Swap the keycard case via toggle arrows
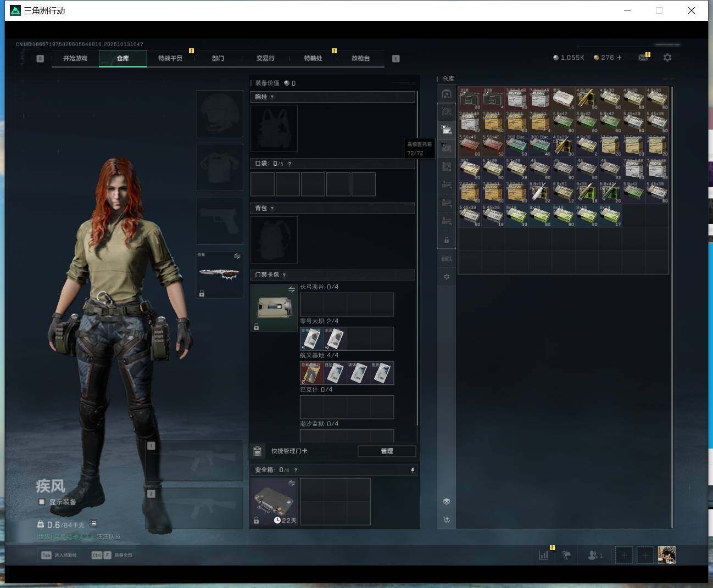 [292, 289]
